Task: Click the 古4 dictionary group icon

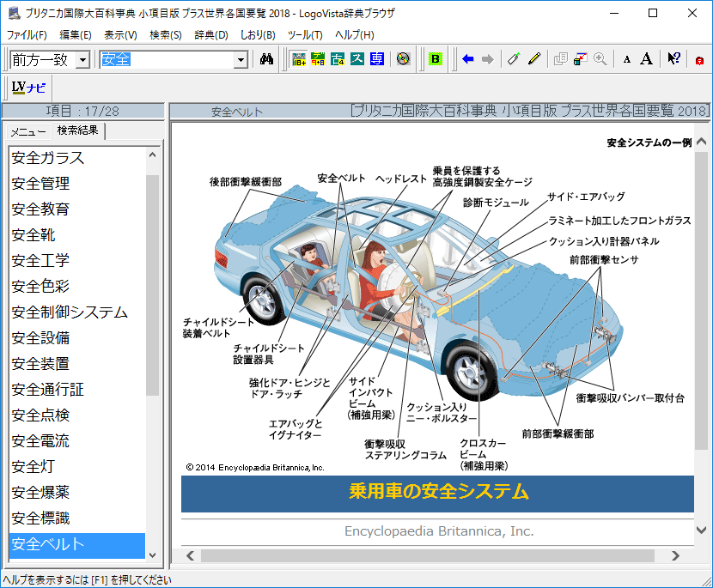Action: click(338, 59)
